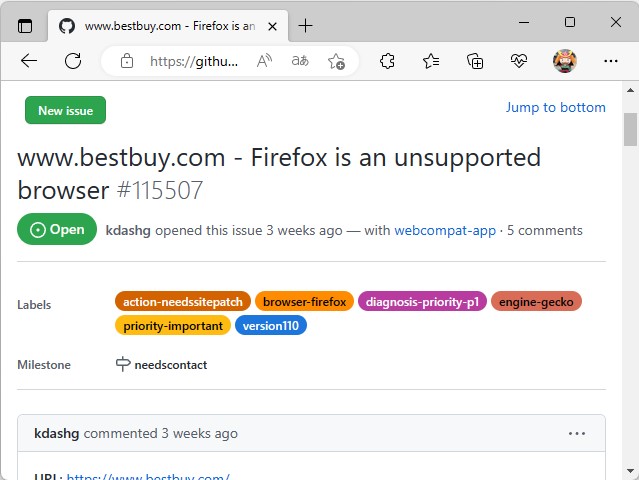Open the comment options ellipsis menu
The height and width of the screenshot is (480, 639).
click(577, 434)
